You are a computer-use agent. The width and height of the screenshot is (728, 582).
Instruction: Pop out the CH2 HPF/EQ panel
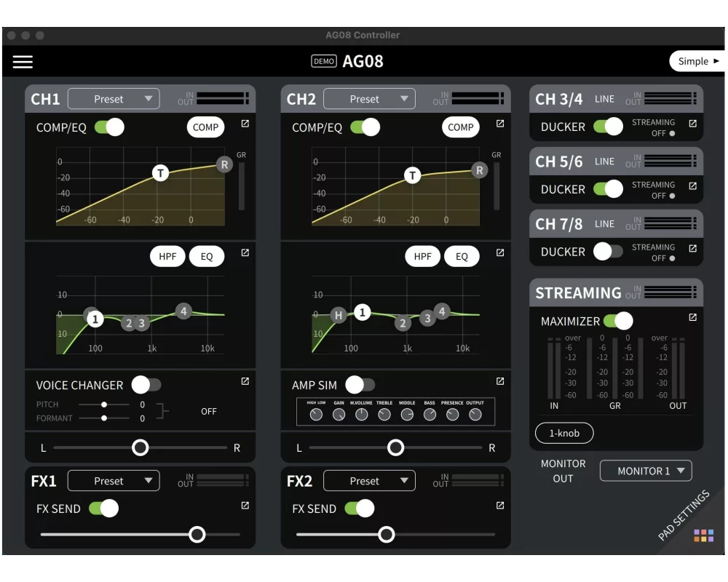coord(500,253)
